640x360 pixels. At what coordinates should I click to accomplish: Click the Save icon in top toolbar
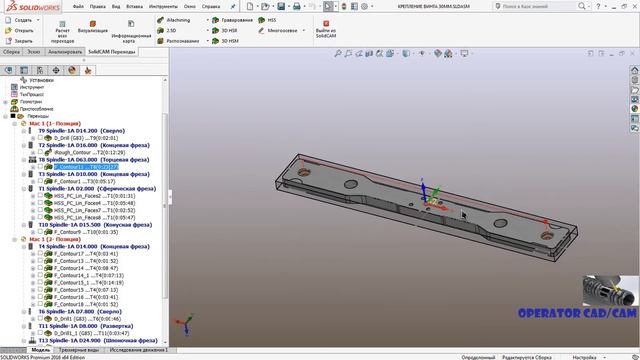point(281,6)
